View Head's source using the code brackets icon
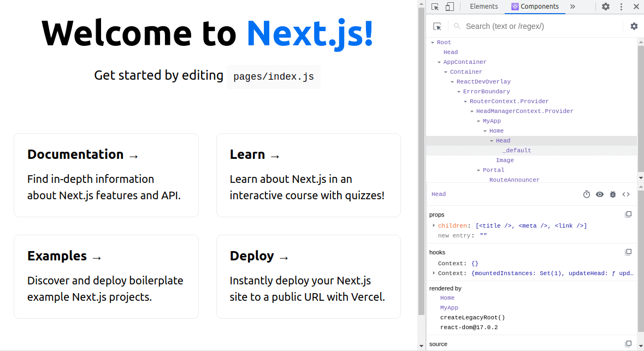The width and height of the screenshot is (644, 351). (626, 194)
